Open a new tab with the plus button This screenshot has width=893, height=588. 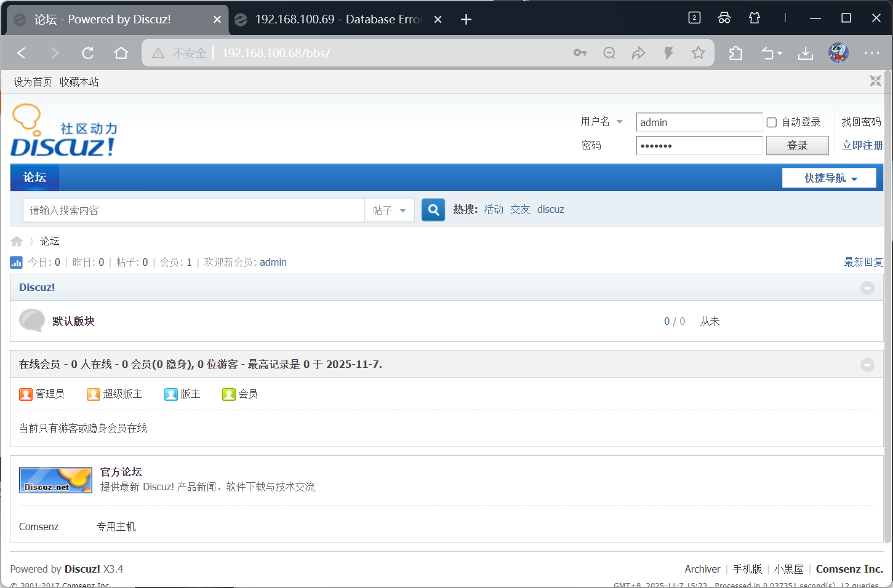466,19
